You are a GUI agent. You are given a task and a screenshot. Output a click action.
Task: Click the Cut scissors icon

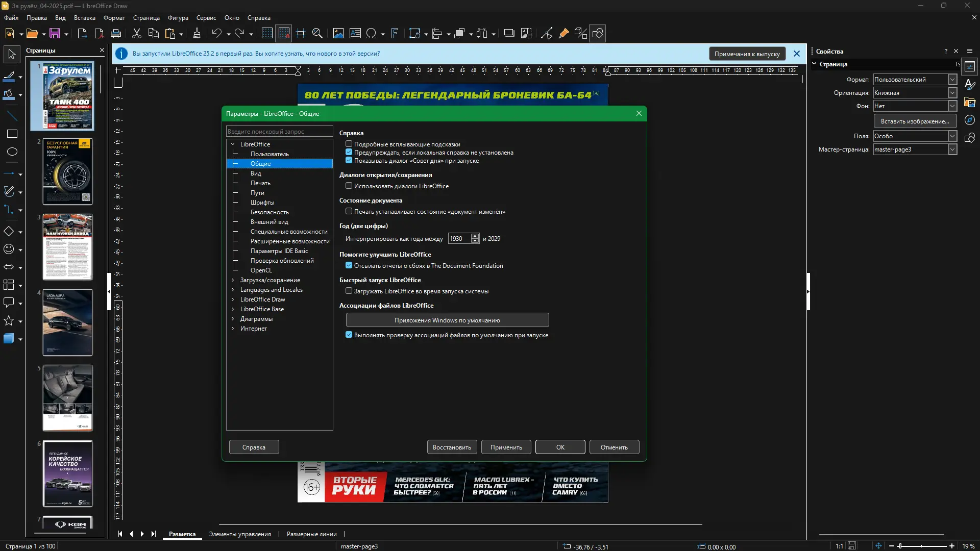click(x=136, y=34)
